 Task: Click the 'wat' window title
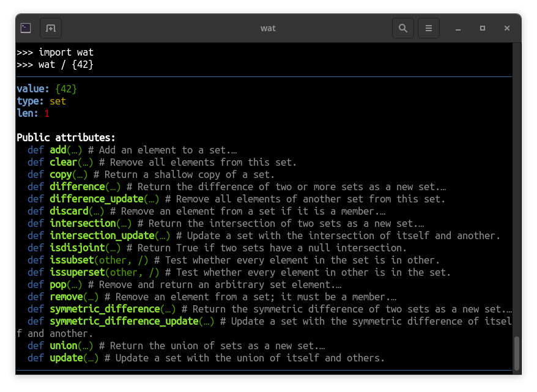point(268,28)
